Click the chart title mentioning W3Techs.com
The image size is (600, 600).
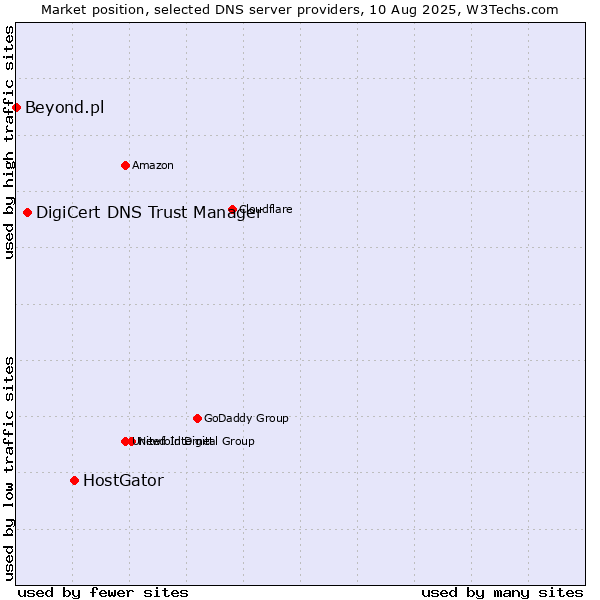[300, 10]
